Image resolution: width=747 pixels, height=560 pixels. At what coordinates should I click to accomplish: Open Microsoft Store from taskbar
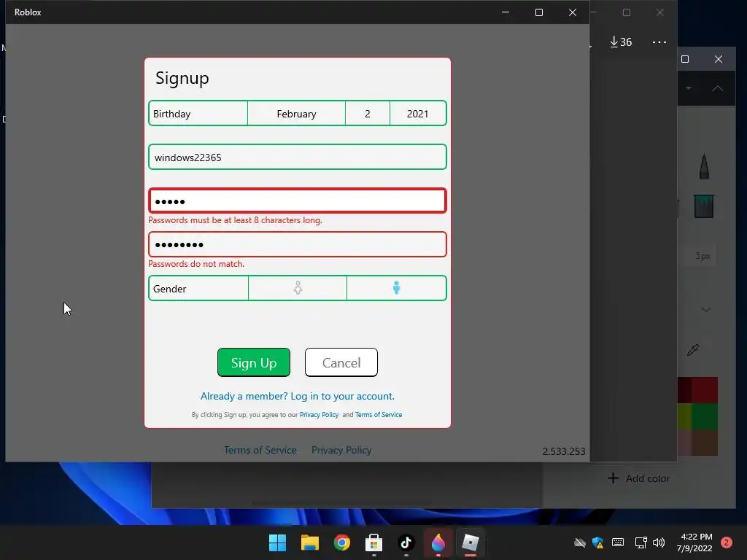(x=374, y=542)
